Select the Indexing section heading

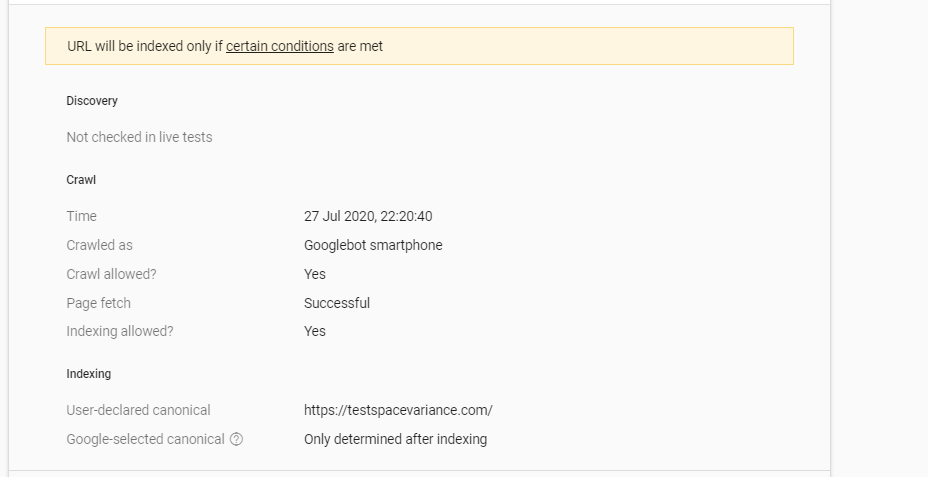click(89, 374)
